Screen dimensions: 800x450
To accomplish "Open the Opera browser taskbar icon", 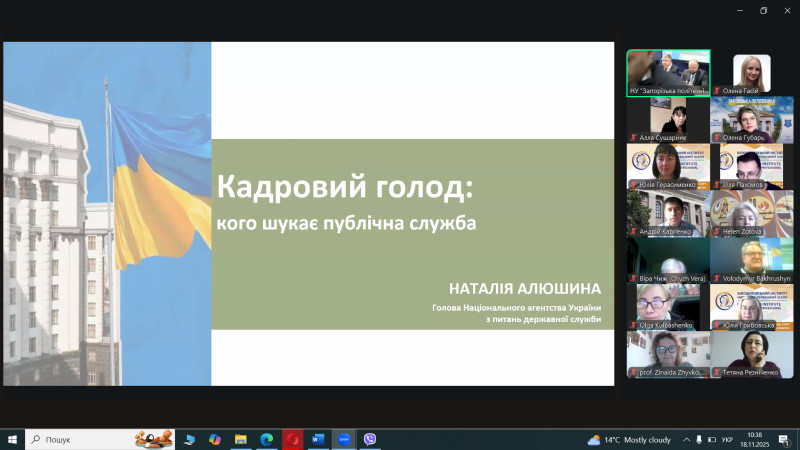I will click(x=293, y=439).
